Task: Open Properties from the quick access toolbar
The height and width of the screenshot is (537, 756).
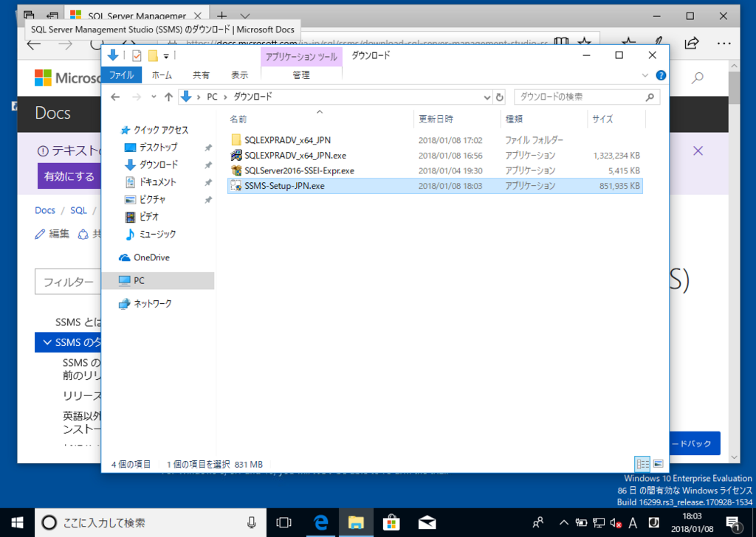Action: tap(136, 55)
